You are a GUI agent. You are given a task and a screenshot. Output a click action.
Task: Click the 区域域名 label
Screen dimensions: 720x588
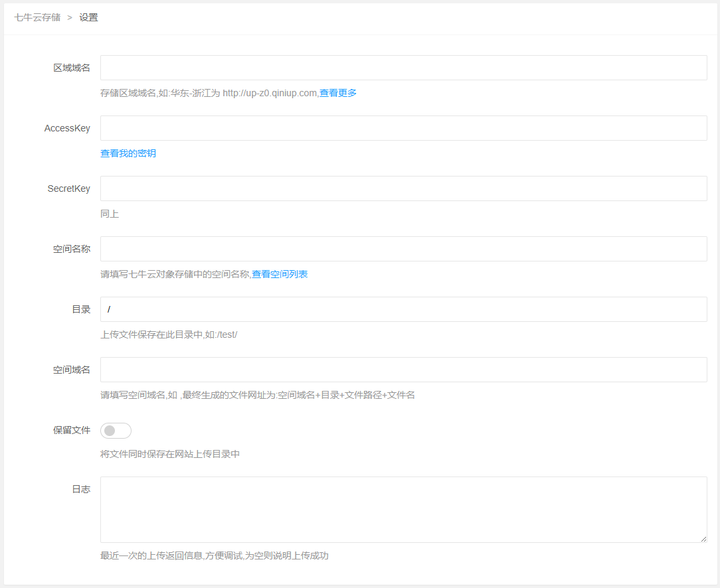(72, 68)
